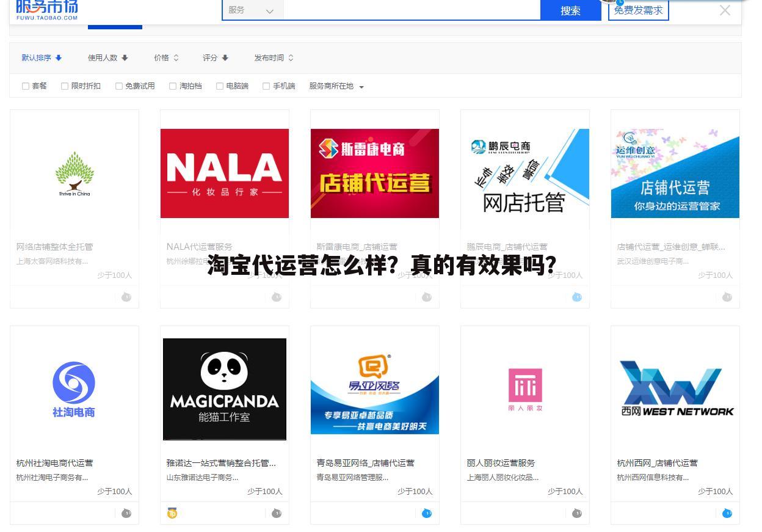762x532 pixels.
Task: Open the 店铺代运营_运维创意_蝉联 listing link
Action: click(x=671, y=247)
